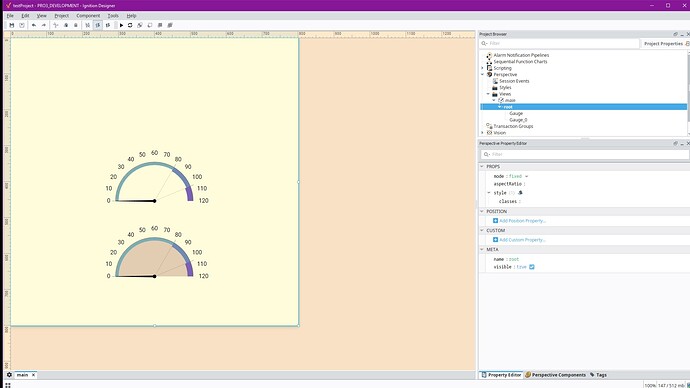This screenshot has width=690, height=388.
Task: Collapse the POSITION section
Action: [x=482, y=212]
